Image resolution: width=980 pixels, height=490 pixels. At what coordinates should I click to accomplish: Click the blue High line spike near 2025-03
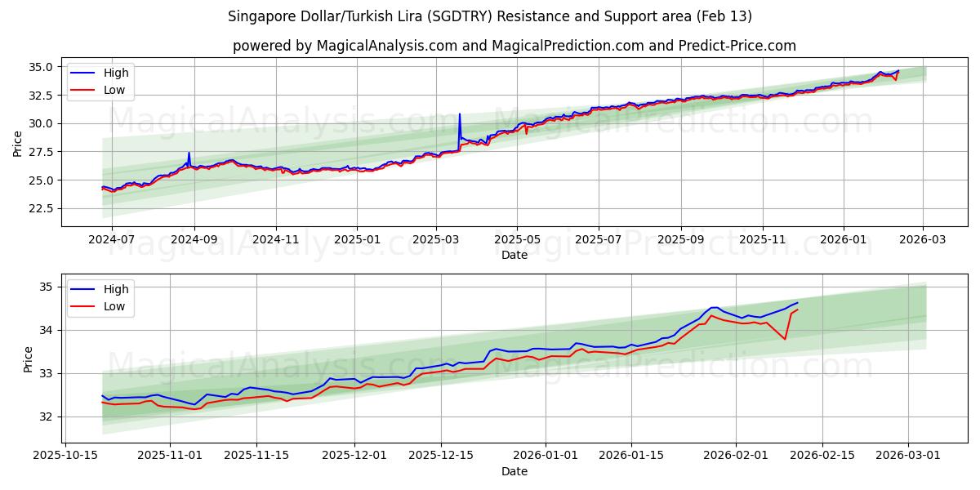[x=461, y=116]
